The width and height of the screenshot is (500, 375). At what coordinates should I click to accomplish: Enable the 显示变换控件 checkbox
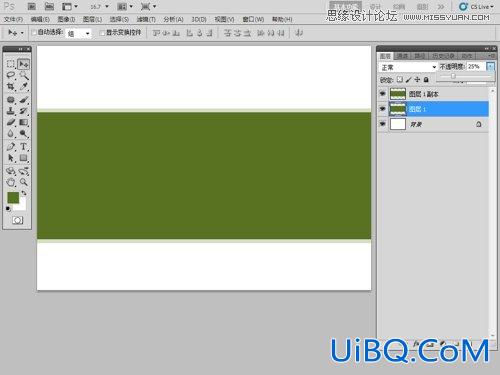pos(102,32)
